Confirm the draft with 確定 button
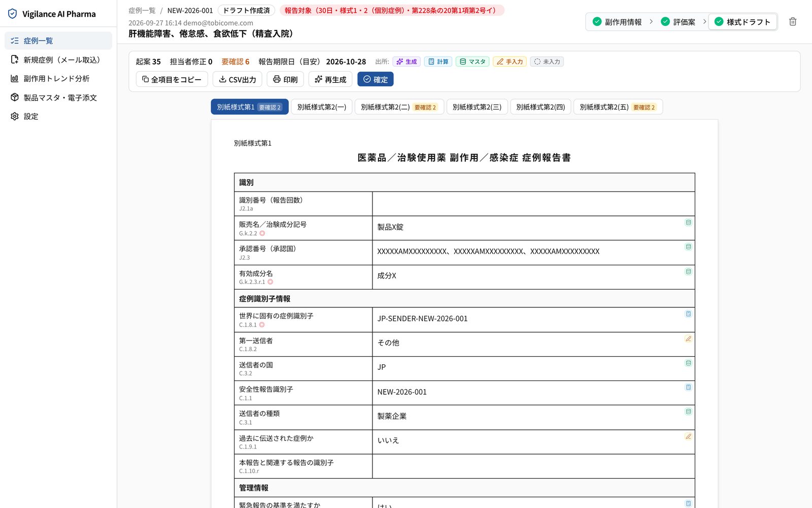Screen dimensions: 812x508 pyautogui.click(x=376, y=79)
